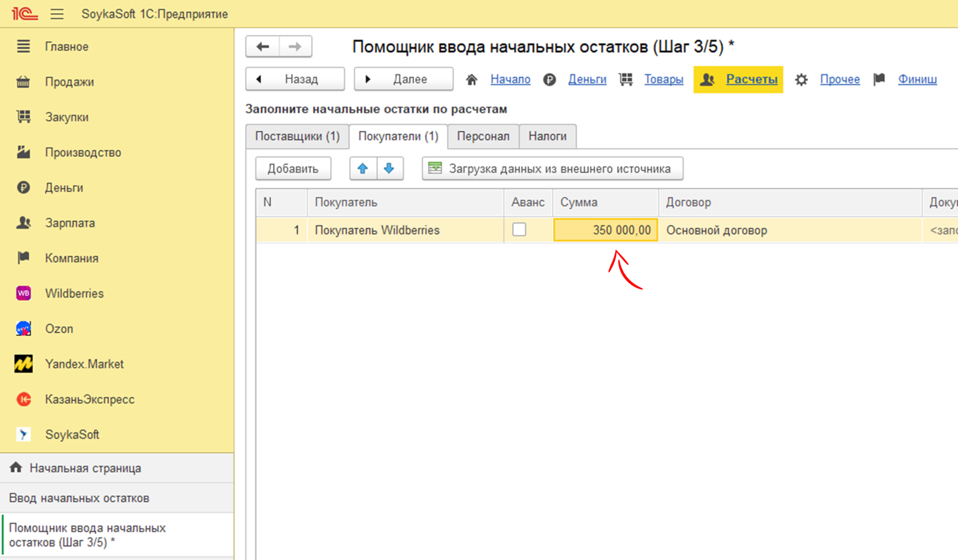This screenshot has height=560, width=958.
Task: Click the SoykaSoft logo icon
Action: point(23,435)
